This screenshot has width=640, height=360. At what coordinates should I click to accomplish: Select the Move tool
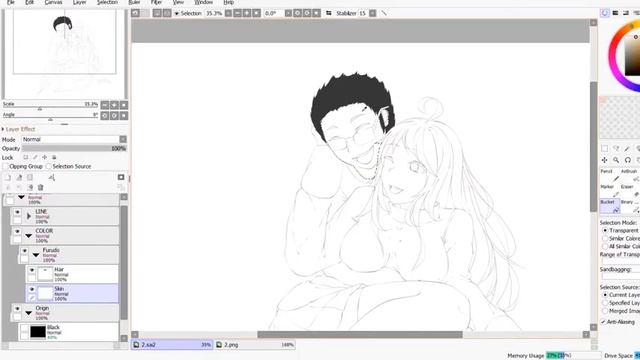click(604, 160)
